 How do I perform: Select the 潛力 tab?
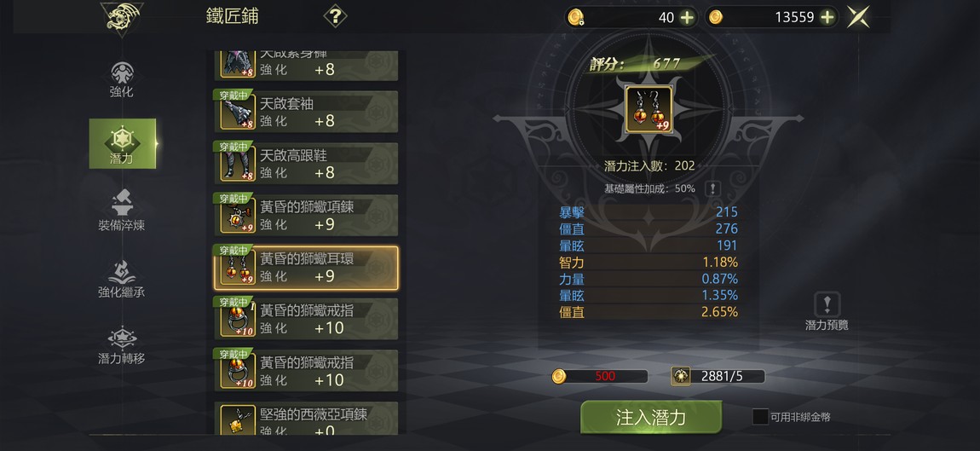123,144
